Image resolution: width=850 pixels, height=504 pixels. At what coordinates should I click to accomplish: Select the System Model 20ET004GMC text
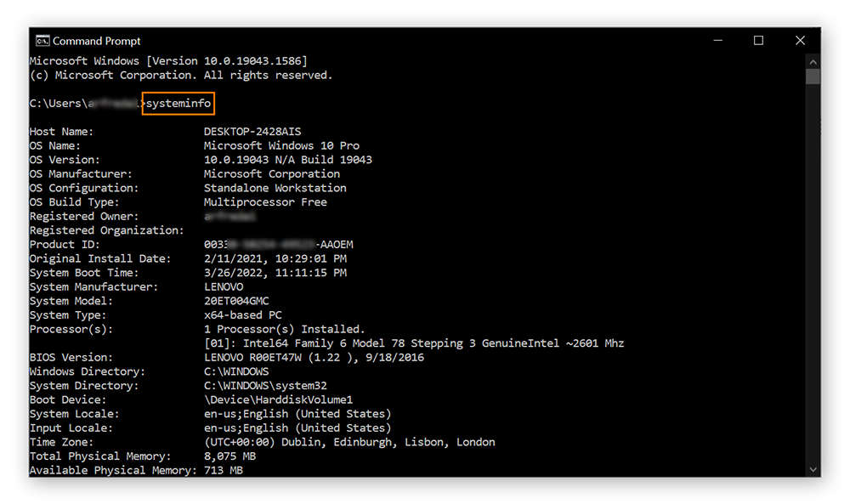pyautogui.click(x=236, y=300)
